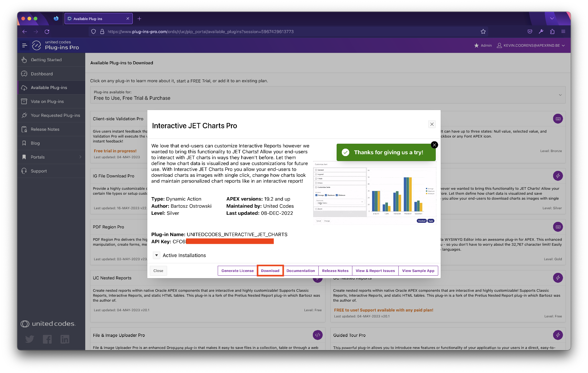Image resolution: width=588 pixels, height=373 pixels.
Task: Click the Close button in the dialog
Action: 158,271
